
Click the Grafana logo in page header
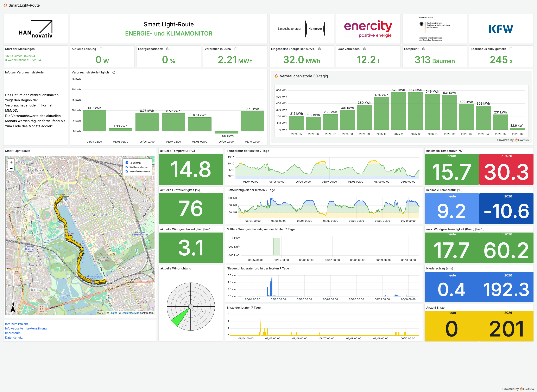coord(5,5)
